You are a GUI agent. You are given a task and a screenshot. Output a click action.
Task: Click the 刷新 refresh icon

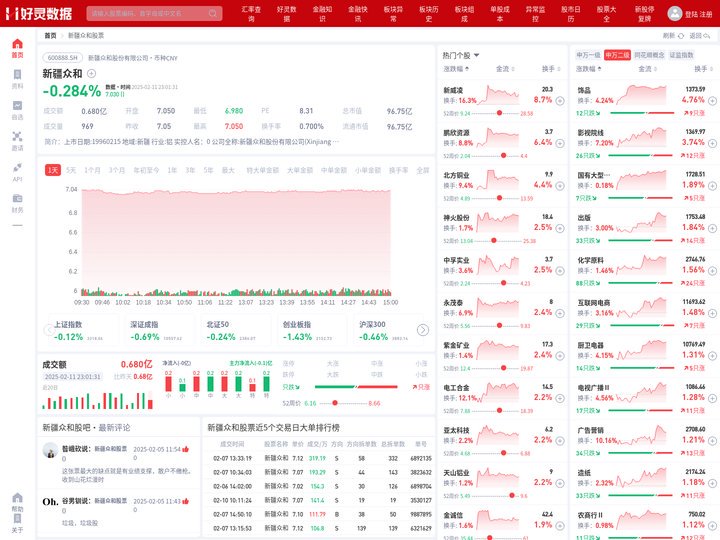point(681,36)
